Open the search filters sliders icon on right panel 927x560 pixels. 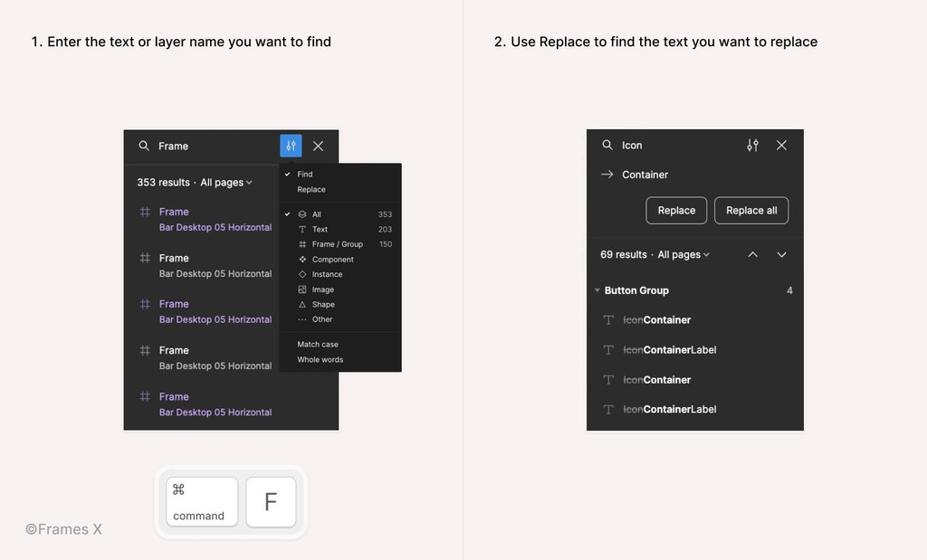pos(752,144)
